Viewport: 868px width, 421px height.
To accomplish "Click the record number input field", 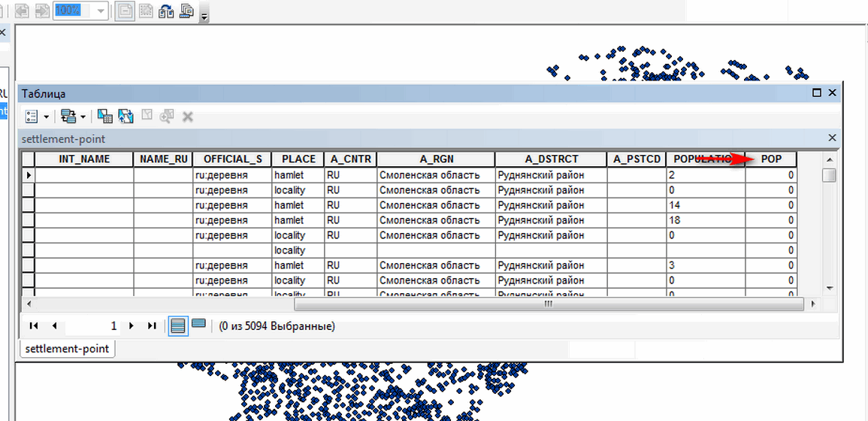I will click(x=92, y=326).
